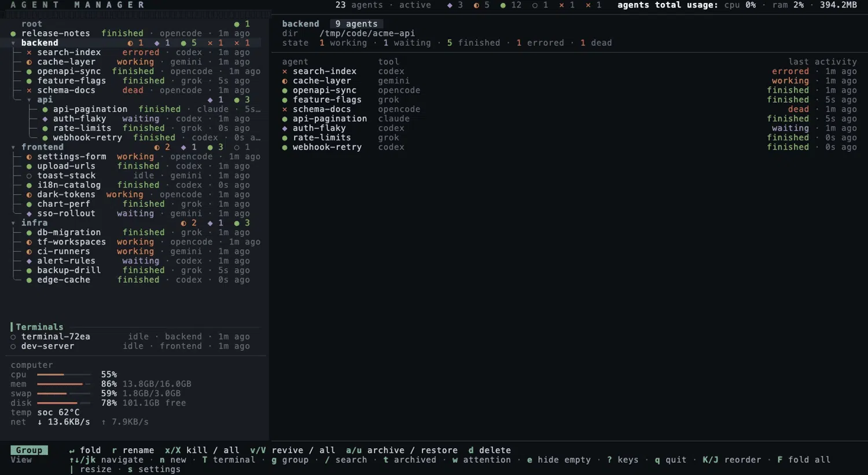Click the working status icon for cache-layer in tree
Viewport: 868px width, 475px height.
tap(29, 62)
